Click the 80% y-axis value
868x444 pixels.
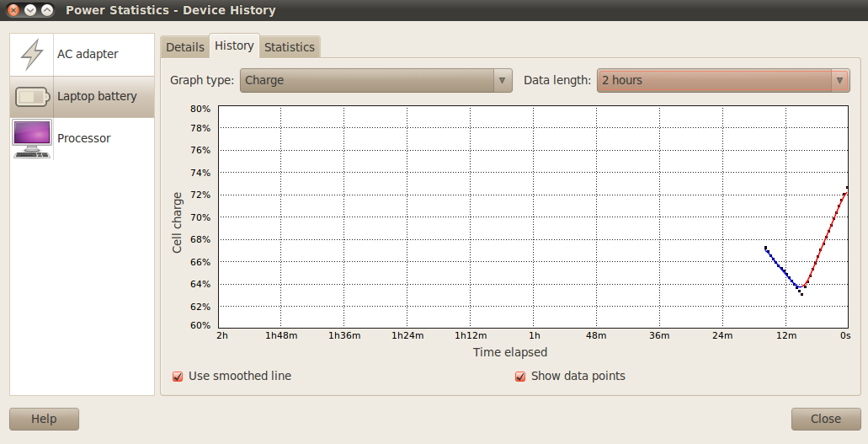point(200,109)
